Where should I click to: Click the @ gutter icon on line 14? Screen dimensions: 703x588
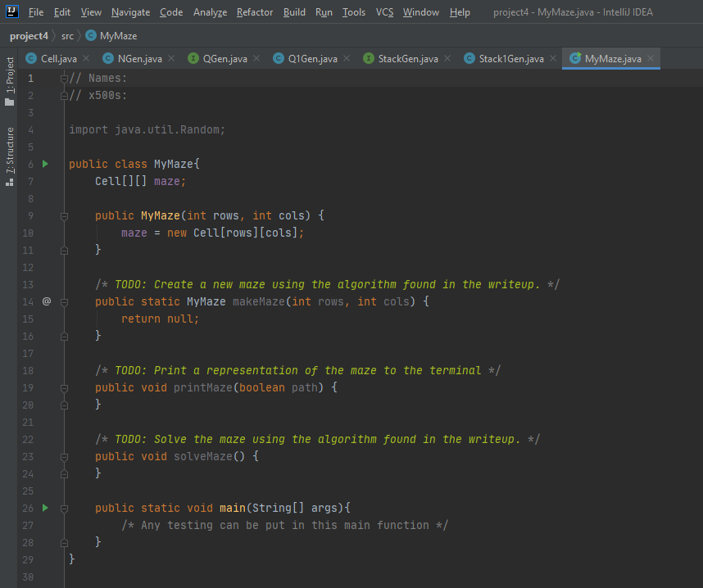pyautogui.click(x=47, y=301)
